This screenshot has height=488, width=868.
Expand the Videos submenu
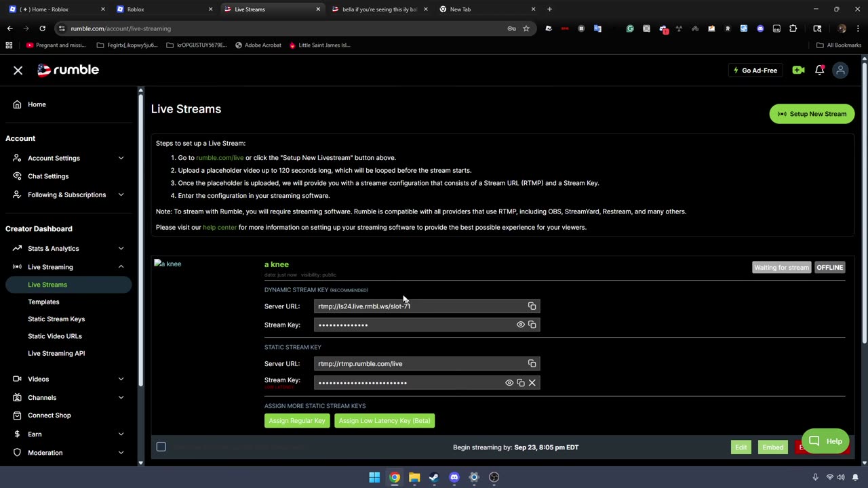point(121,379)
